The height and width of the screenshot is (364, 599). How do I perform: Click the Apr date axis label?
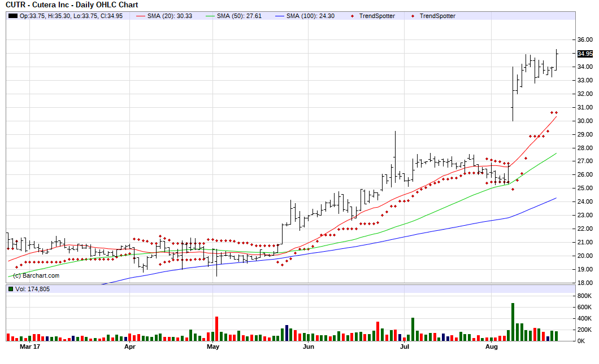tap(130, 347)
